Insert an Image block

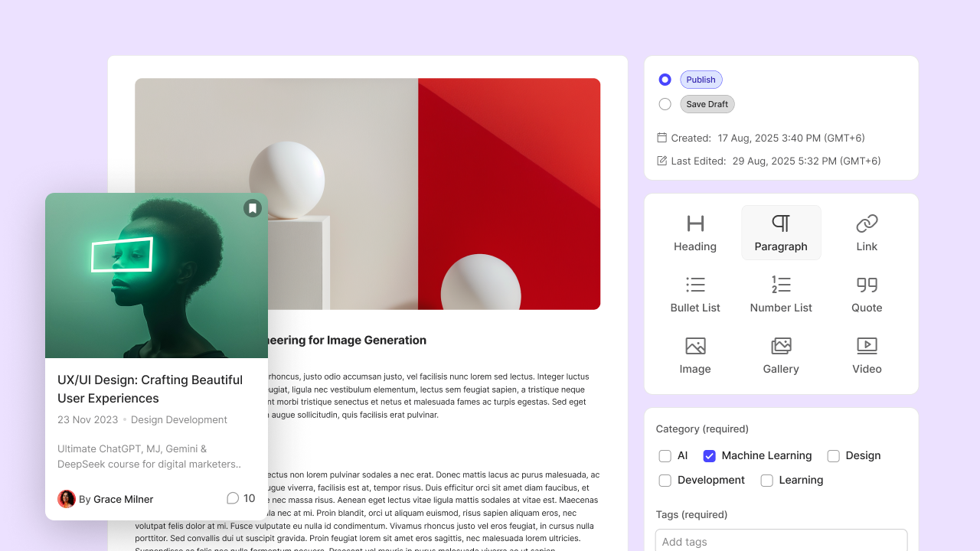tap(695, 354)
